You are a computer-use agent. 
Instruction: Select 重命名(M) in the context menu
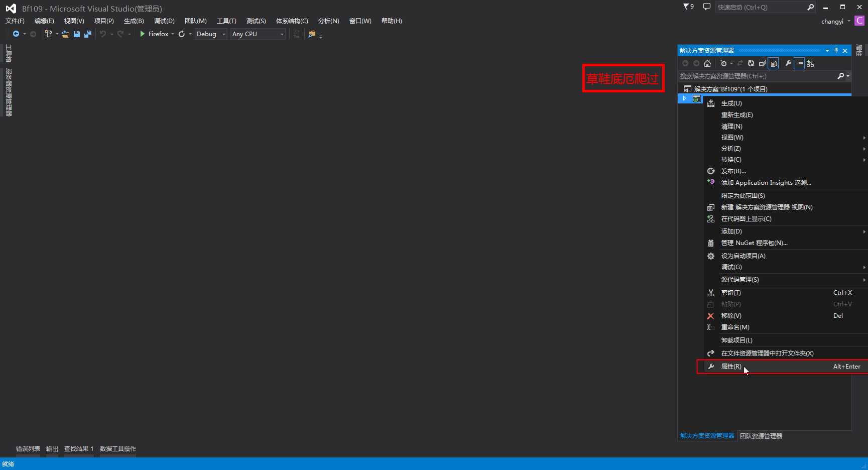click(x=786, y=327)
